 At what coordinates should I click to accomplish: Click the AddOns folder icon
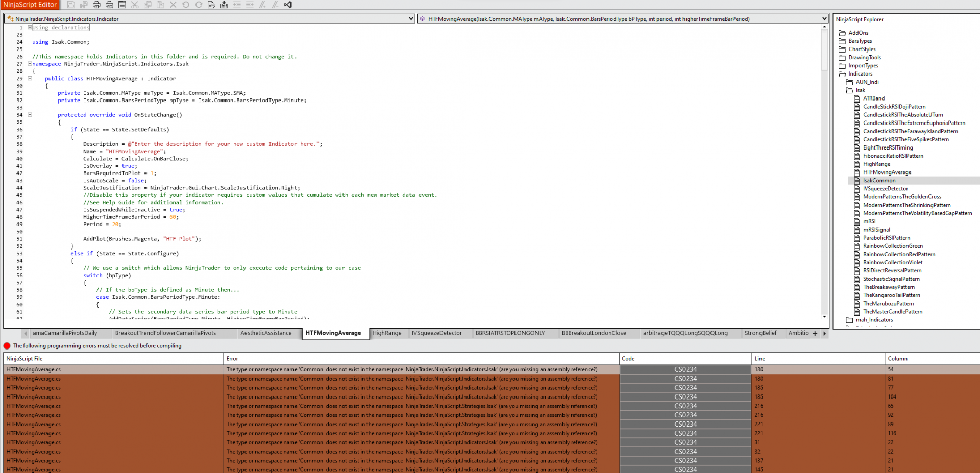842,33
